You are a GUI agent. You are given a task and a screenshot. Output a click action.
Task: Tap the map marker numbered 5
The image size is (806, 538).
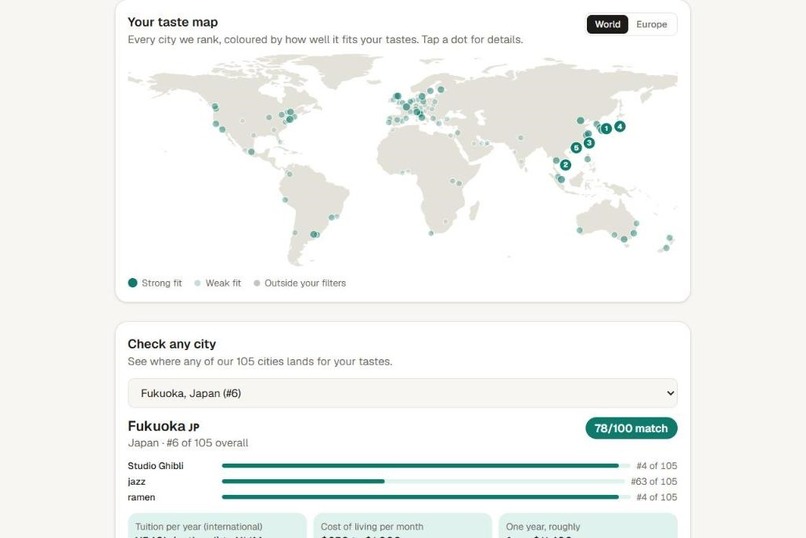coord(576,147)
